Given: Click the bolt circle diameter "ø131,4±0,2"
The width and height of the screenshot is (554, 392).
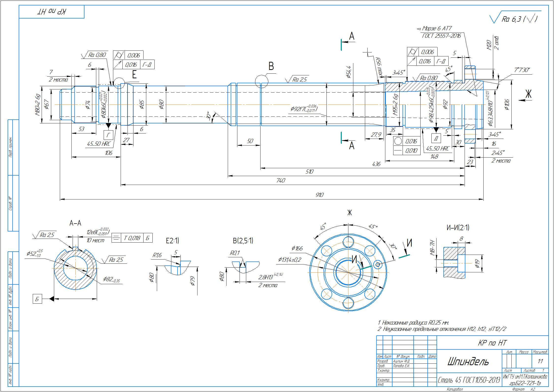Looking at the screenshot, I should coord(290,260).
